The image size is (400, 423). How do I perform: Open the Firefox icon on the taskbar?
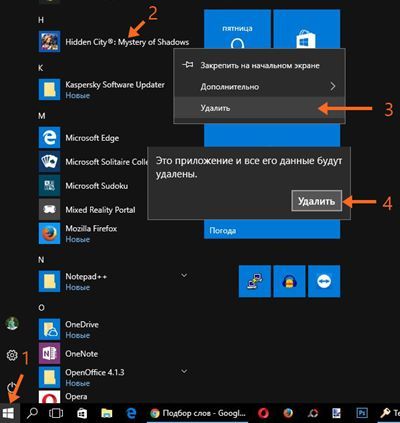[x=288, y=413]
